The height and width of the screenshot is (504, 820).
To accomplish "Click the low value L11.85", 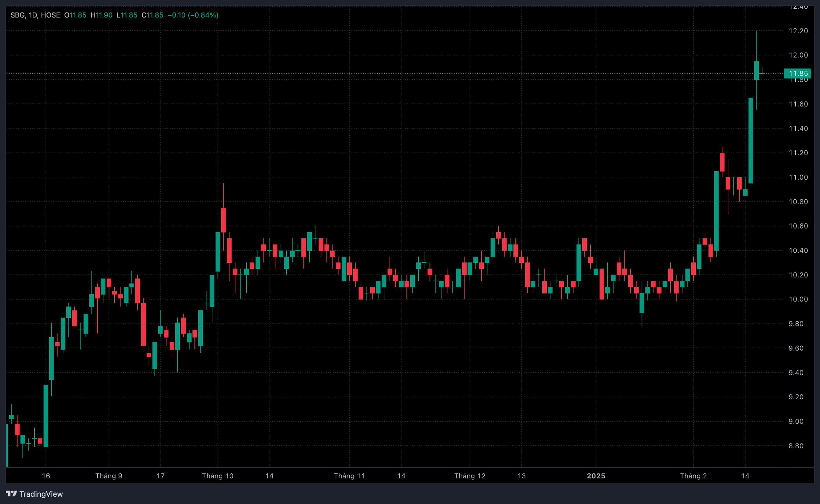I will pos(127,15).
